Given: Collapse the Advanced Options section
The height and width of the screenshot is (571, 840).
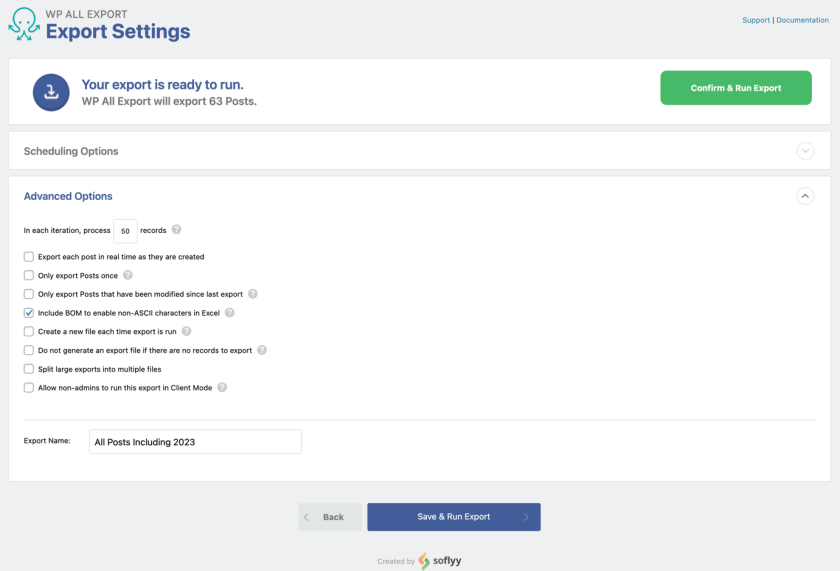Looking at the screenshot, I should (805, 197).
